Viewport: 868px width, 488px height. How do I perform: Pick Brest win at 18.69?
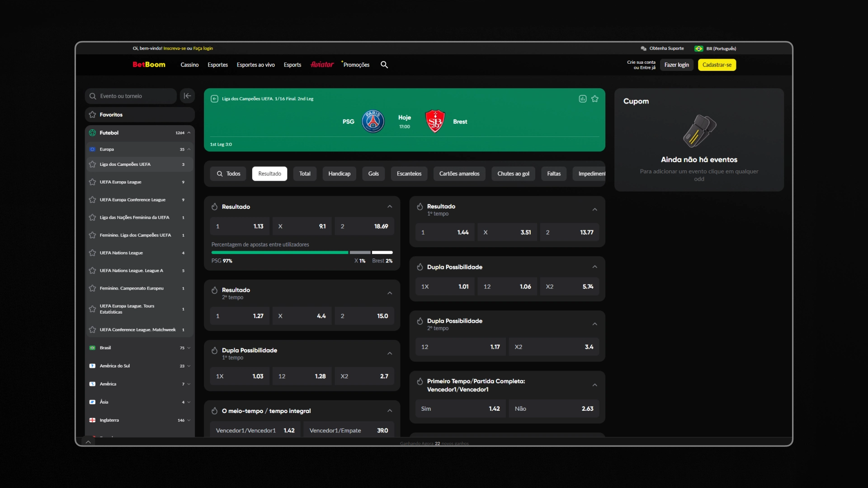(364, 226)
